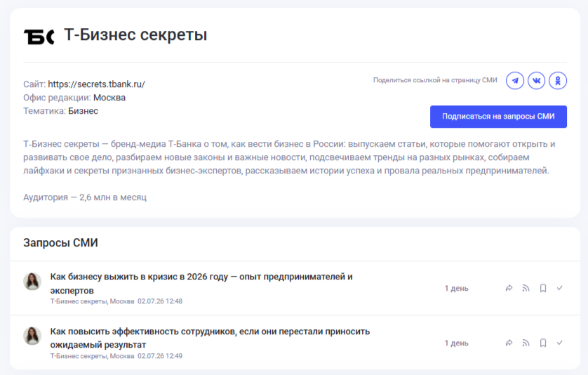Share the 'эффективность сотрудников' request
This screenshot has width=588, height=375.
tap(509, 343)
